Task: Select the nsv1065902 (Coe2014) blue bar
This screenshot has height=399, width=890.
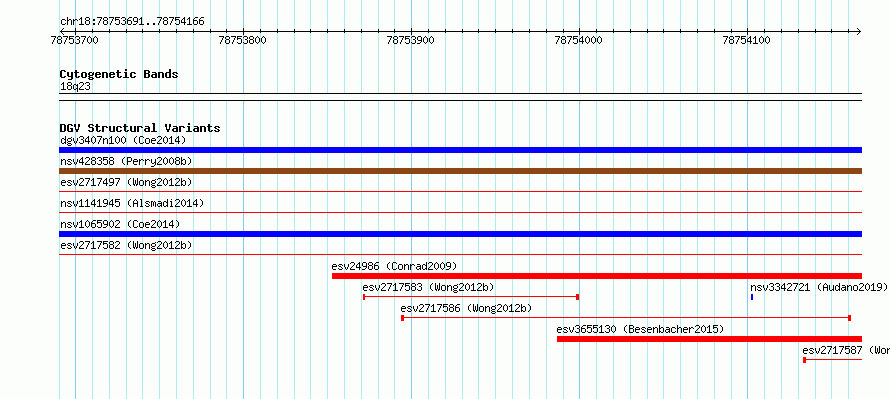Action: [460, 234]
